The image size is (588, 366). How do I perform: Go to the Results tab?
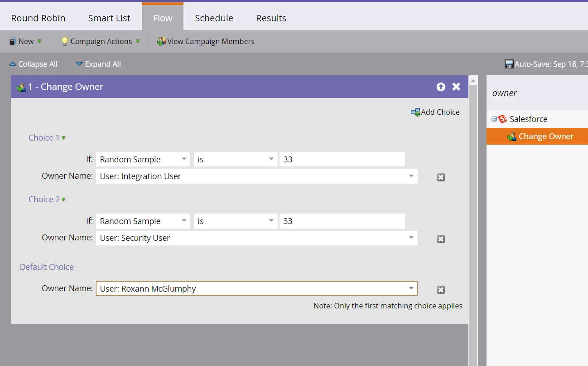tap(271, 18)
